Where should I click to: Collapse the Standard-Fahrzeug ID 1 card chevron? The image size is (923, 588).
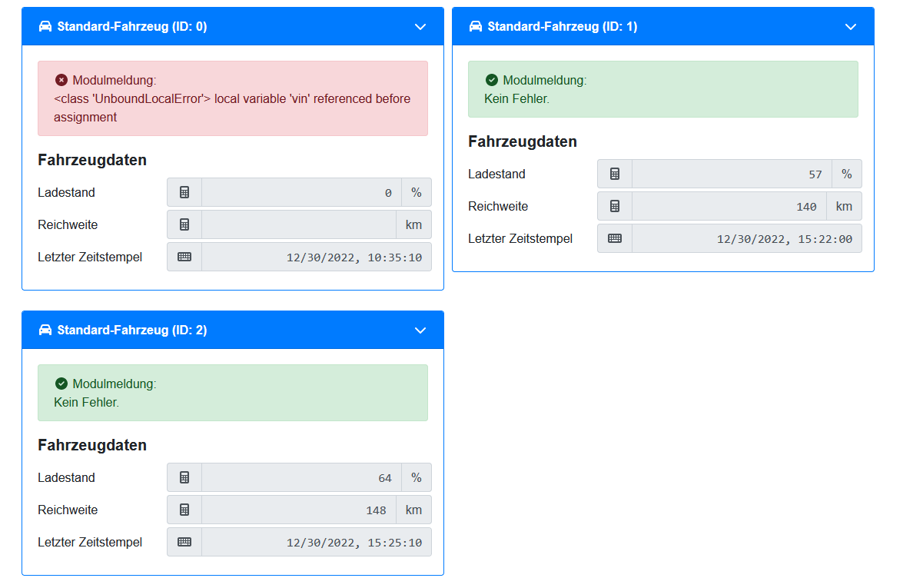coord(851,27)
